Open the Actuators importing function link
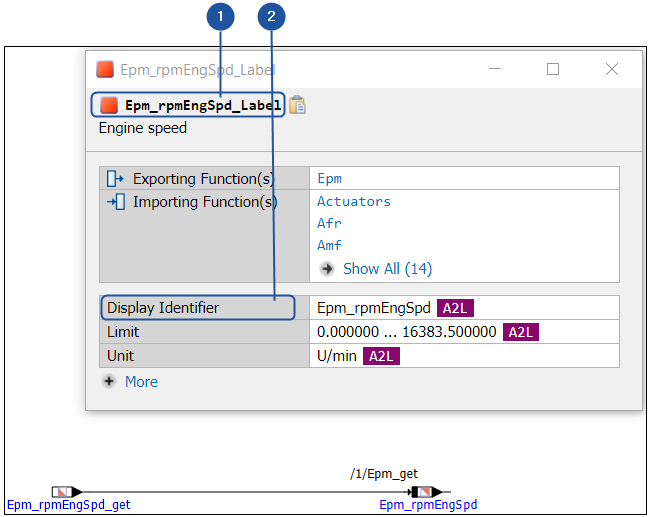Image resolution: width=650 pixels, height=517 pixels. point(354,201)
